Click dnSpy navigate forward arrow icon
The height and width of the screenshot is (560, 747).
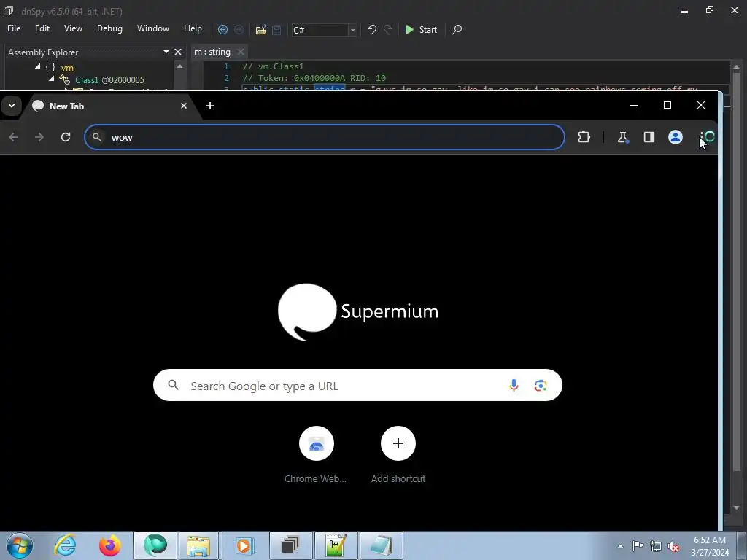(239, 30)
